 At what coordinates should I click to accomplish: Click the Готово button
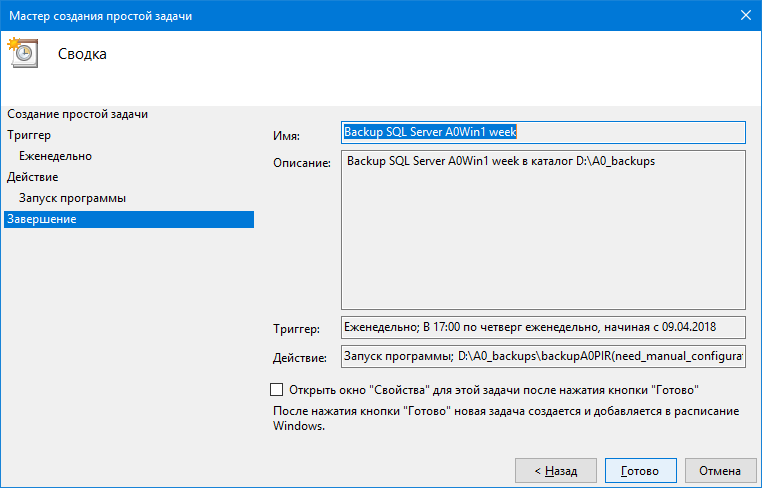[x=641, y=471]
